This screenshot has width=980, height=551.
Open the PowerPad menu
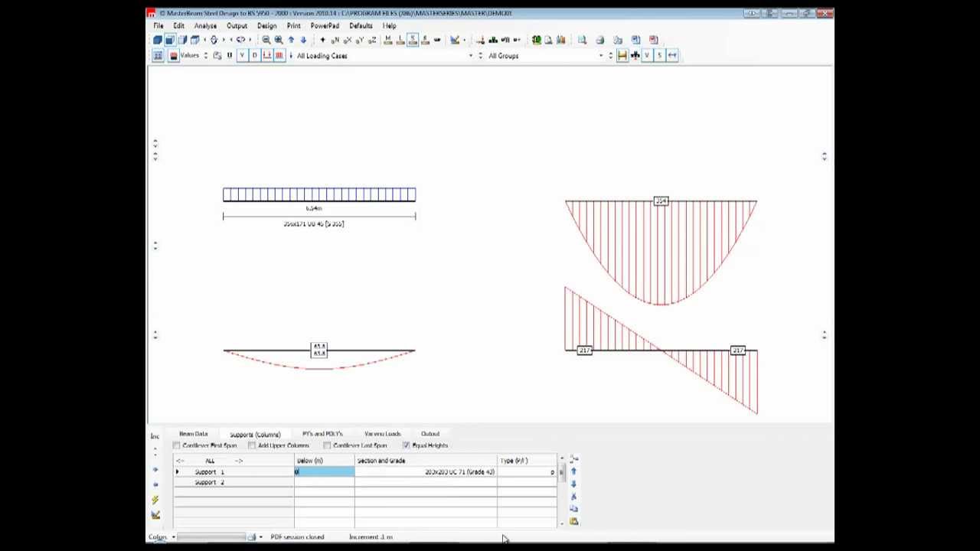coord(325,26)
